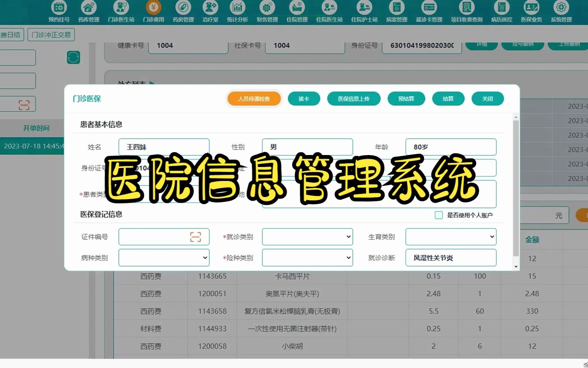
Task: Click the 年龄 field showing 80岁
Action: click(451, 147)
